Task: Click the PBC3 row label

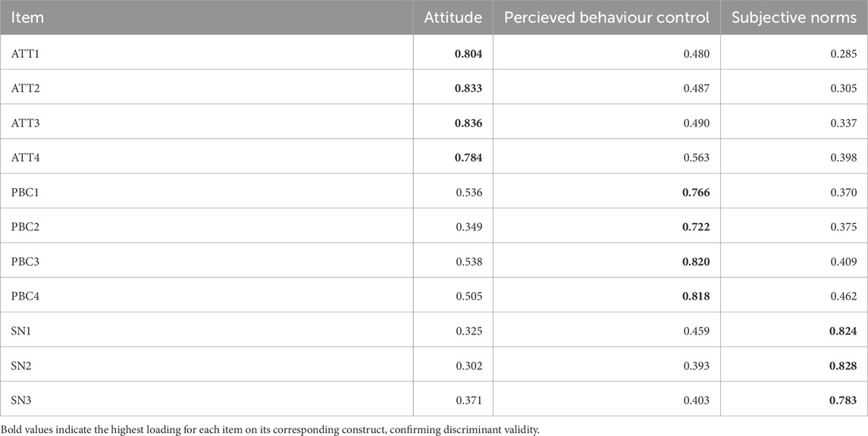Action: click(x=25, y=262)
